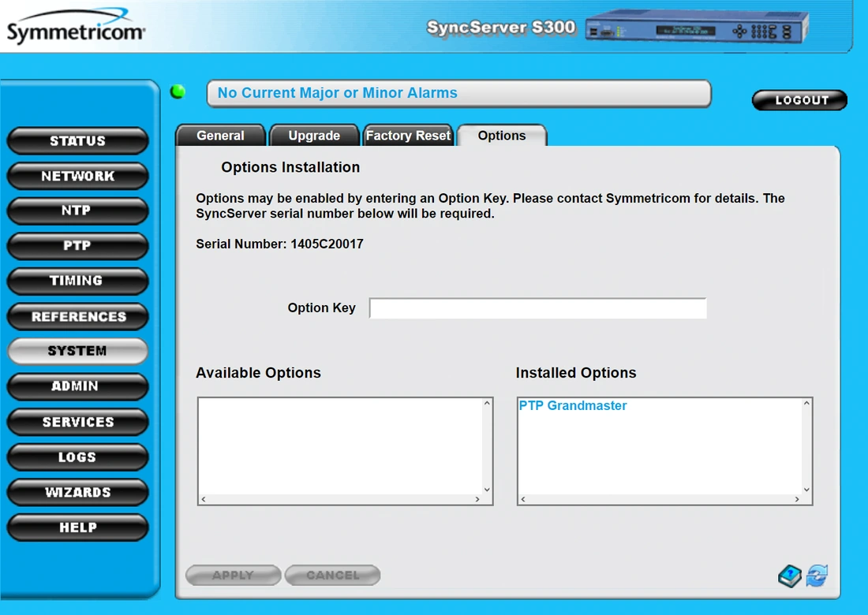
Task: Click the Cancel button
Action: (332, 576)
